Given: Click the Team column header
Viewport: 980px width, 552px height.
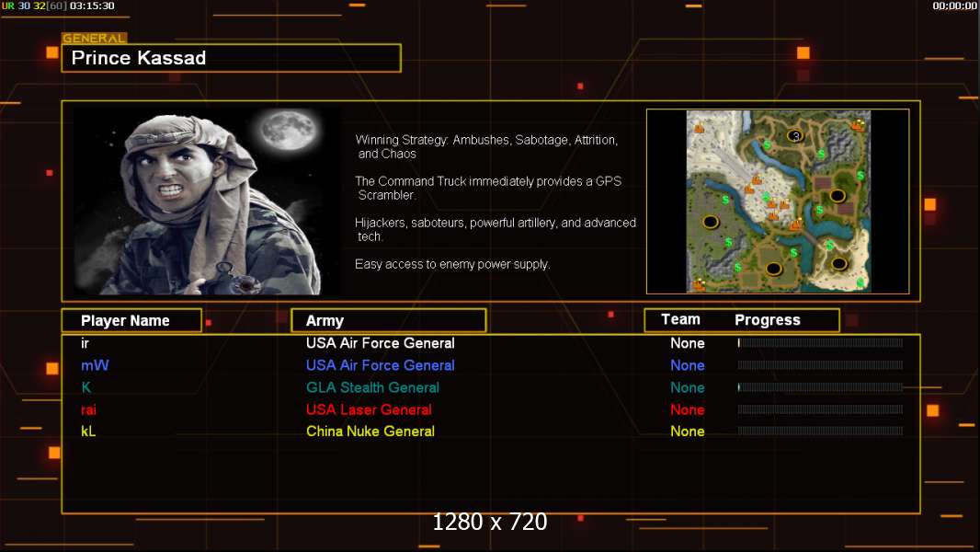Looking at the screenshot, I should [x=680, y=319].
